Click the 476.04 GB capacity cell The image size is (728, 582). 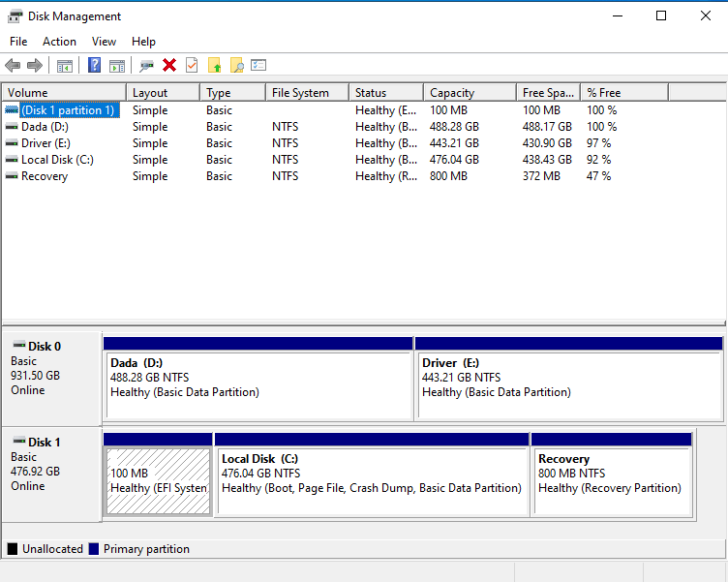454,160
